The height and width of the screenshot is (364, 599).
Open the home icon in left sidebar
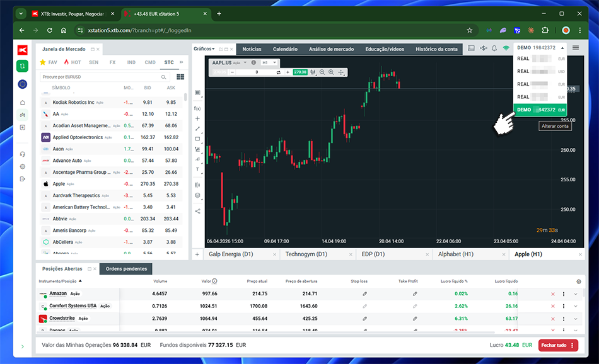click(x=23, y=103)
